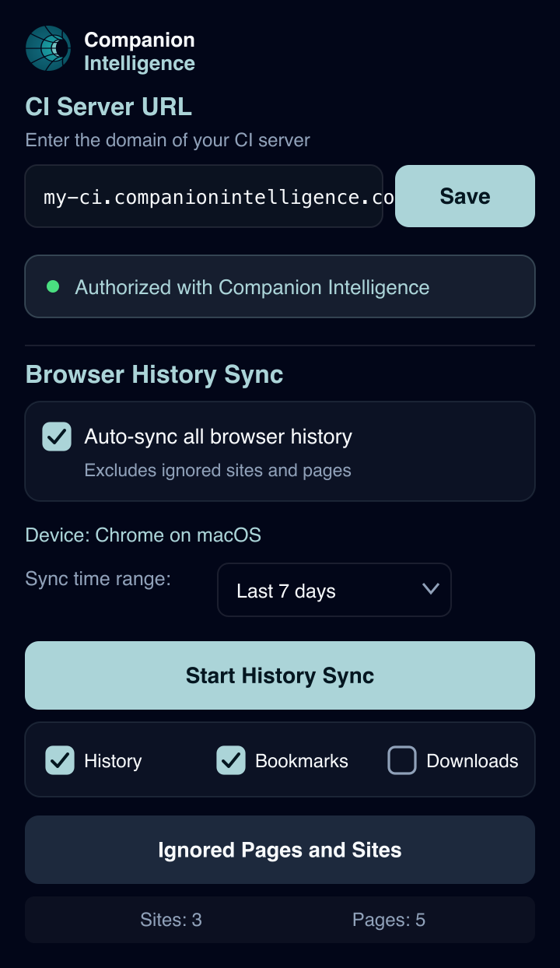Click the Sites: 3 counter
560x968 pixels.
tap(171, 920)
